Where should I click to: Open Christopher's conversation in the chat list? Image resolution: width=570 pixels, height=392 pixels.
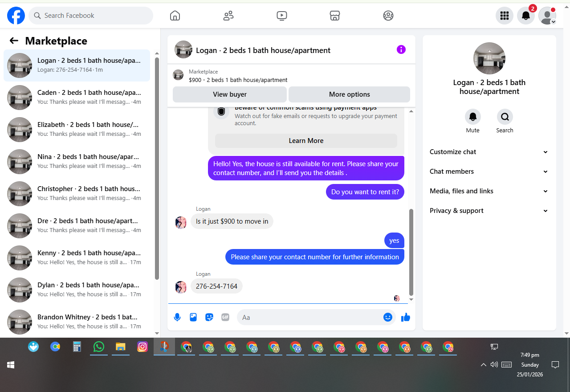pyautogui.click(x=77, y=194)
